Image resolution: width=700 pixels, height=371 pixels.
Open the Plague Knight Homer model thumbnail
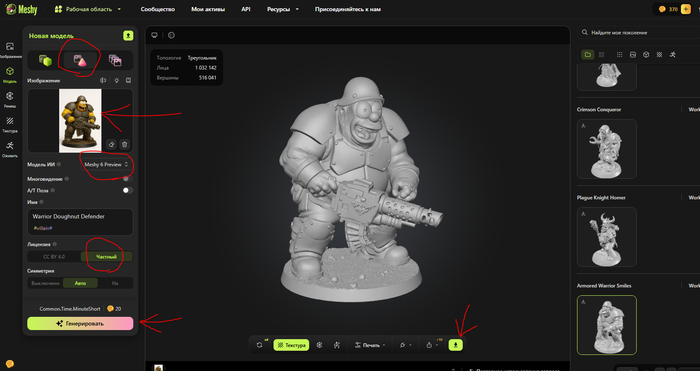point(607,237)
